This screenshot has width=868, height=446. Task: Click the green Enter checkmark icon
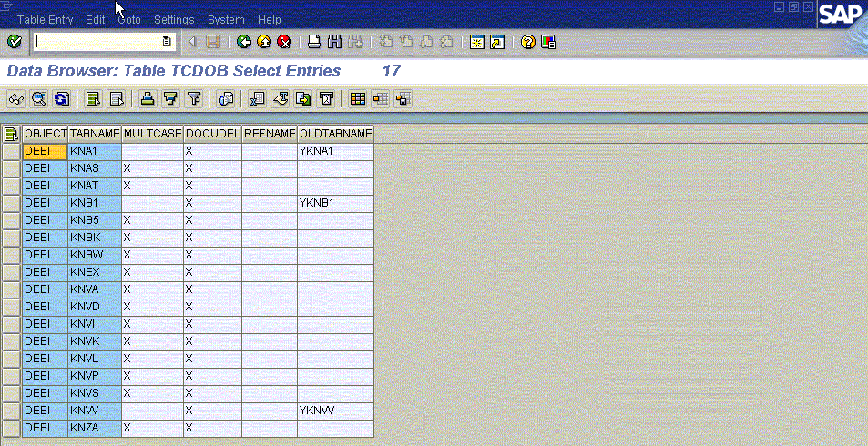tap(14, 42)
